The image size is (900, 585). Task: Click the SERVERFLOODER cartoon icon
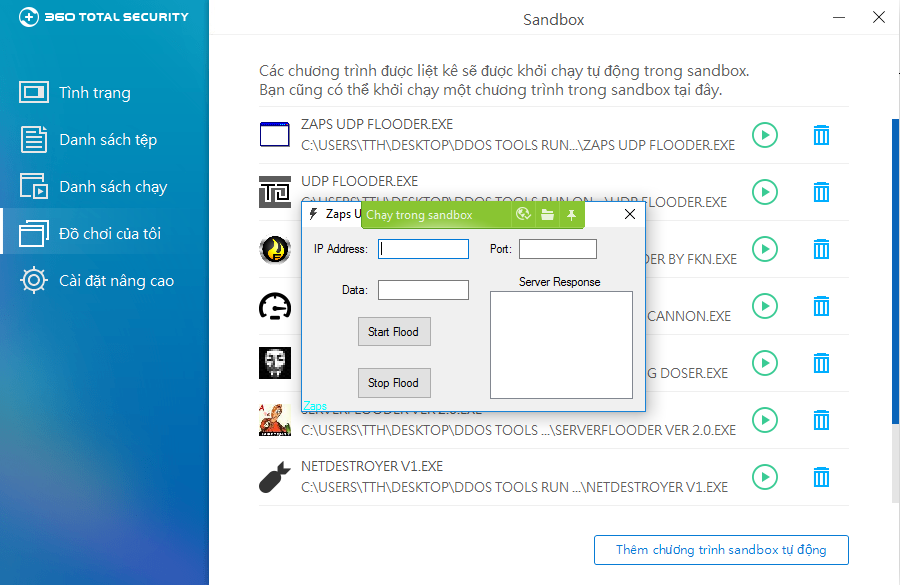[x=275, y=420]
